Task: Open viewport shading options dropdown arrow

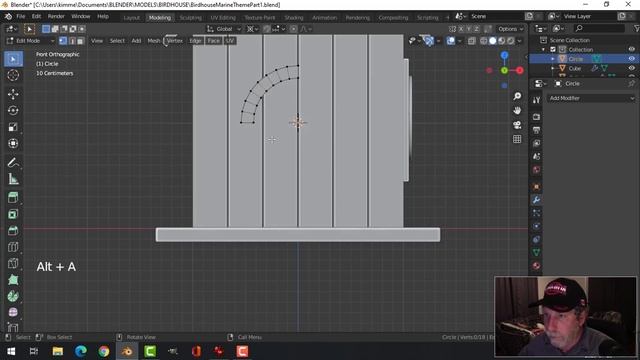Action: 520,41
